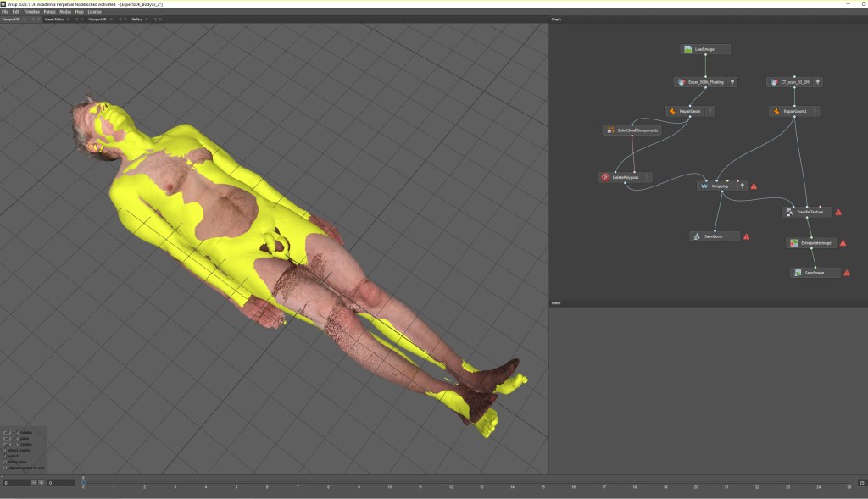Image resolution: width=868 pixels, height=499 pixels.
Task: Open the Timeline menu
Action: 32,12
